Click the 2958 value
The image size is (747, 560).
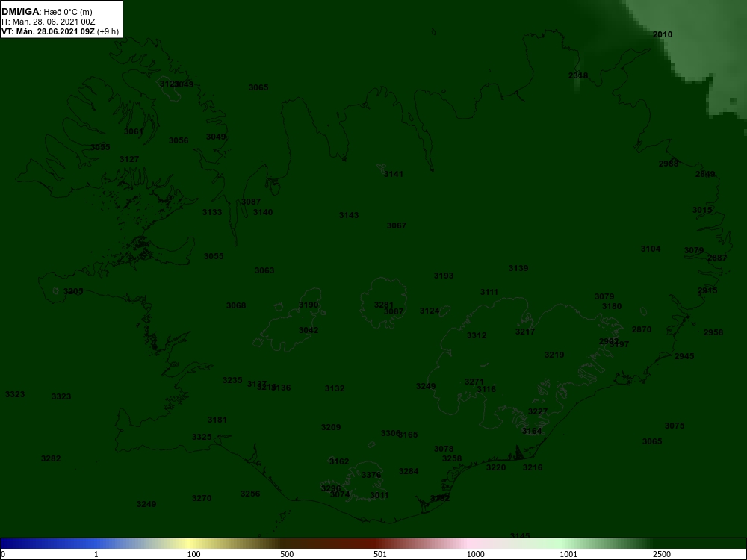coord(713,332)
